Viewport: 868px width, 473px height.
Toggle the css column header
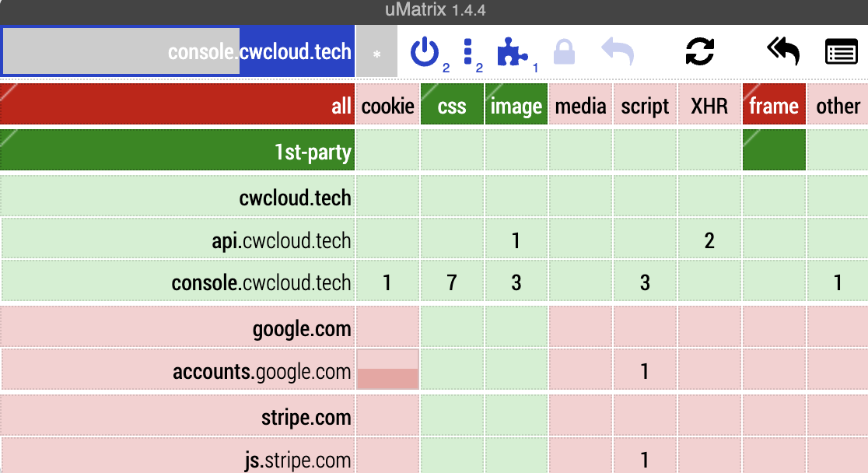point(452,104)
